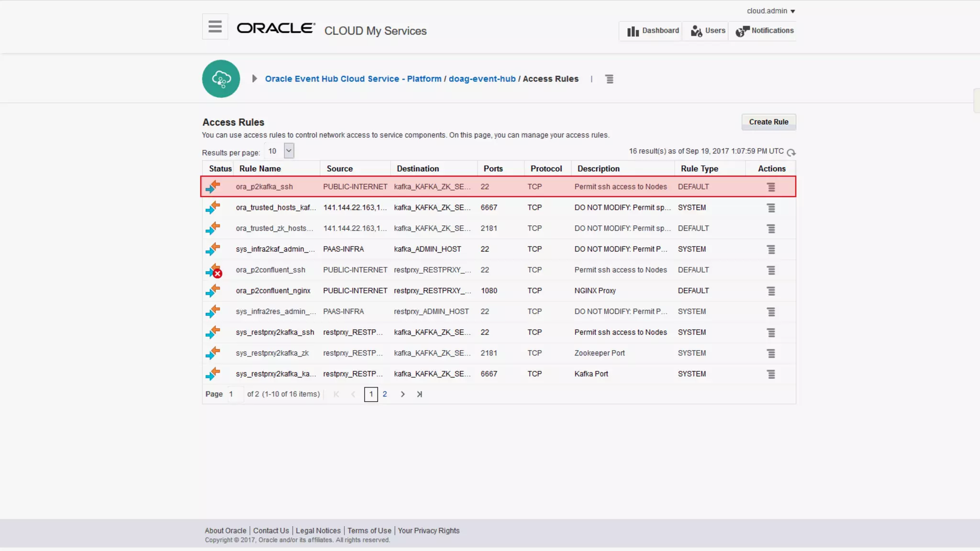Open Your Privacy Rights footer link
Image resolution: width=980 pixels, height=551 pixels.
coord(429,531)
